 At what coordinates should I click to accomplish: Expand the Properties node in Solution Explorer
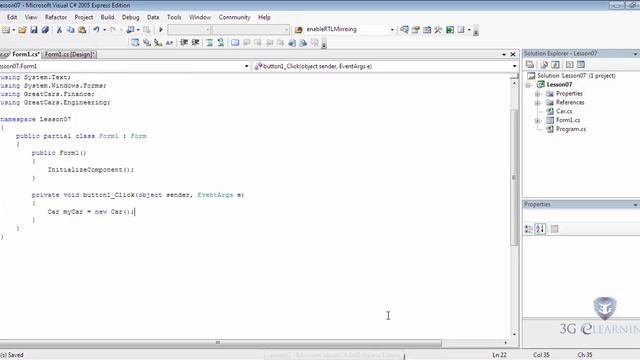(x=538, y=94)
